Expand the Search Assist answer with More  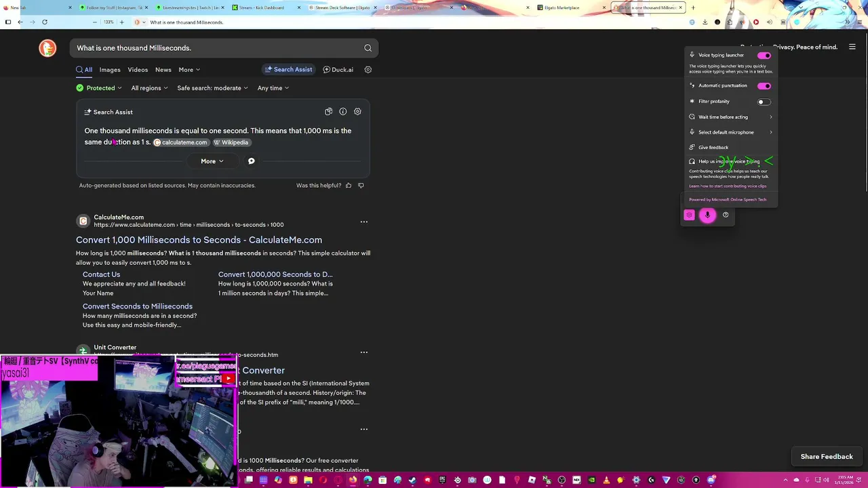point(212,161)
